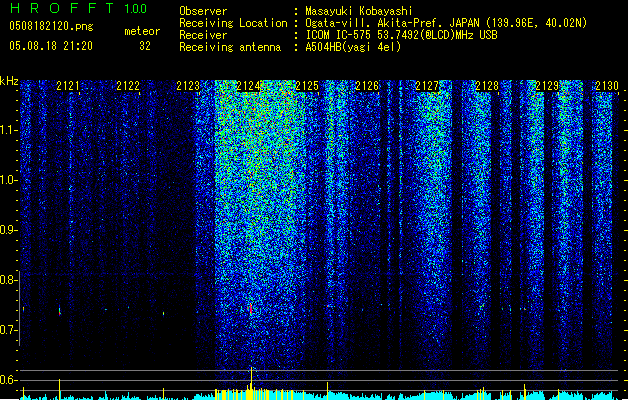
Task: Click the 0.8 kHz axis label
Action: point(8,280)
